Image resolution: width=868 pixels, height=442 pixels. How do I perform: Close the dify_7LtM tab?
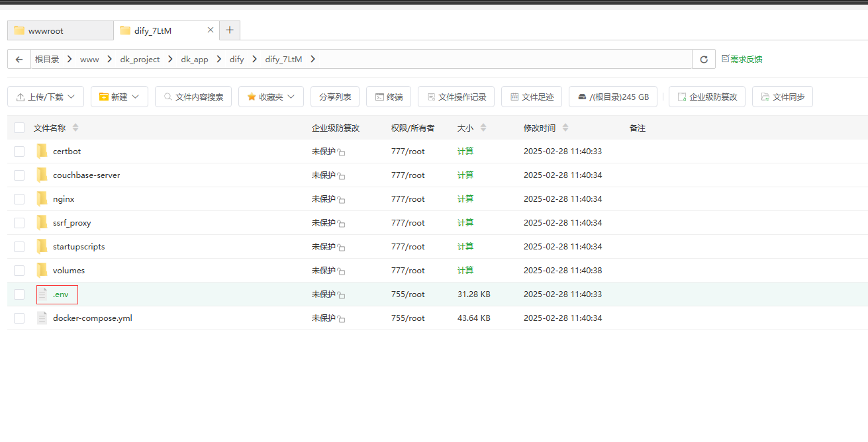pyautogui.click(x=211, y=30)
